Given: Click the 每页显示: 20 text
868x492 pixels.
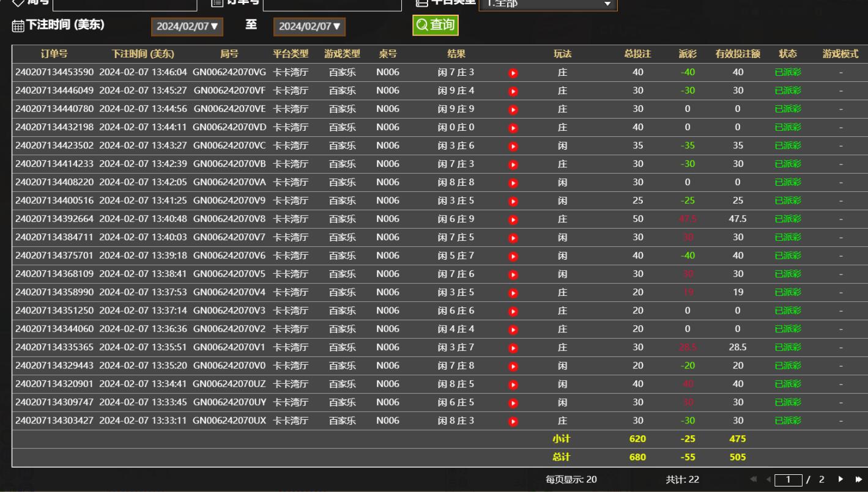Looking at the screenshot, I should pyautogui.click(x=571, y=479).
